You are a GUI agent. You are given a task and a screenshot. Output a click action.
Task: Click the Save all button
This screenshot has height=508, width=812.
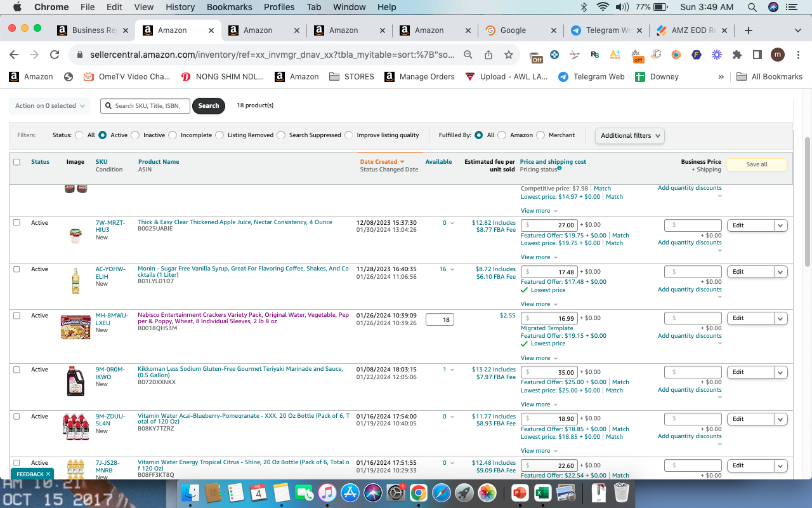757,164
